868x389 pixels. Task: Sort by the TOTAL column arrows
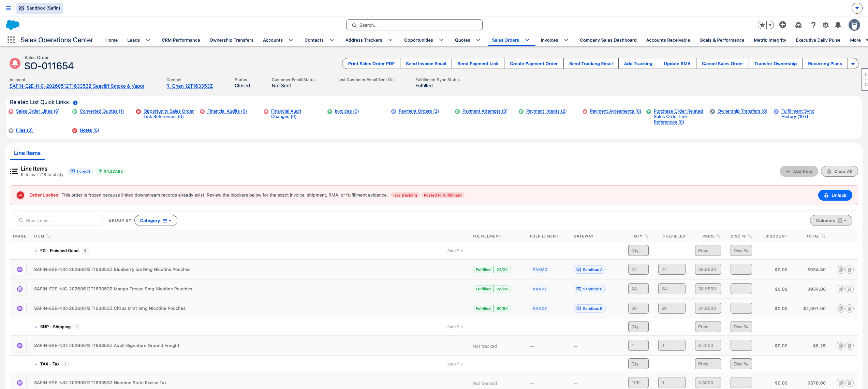click(823, 236)
